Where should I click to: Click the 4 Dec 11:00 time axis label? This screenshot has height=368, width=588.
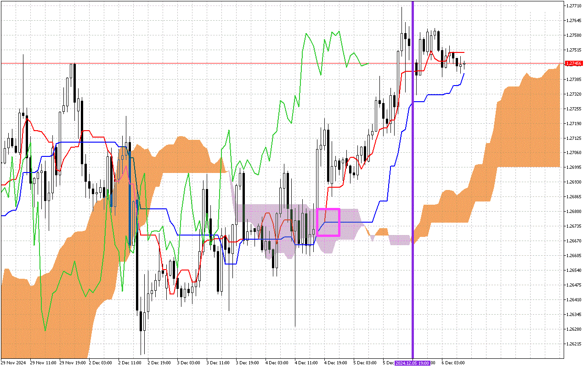306,363
